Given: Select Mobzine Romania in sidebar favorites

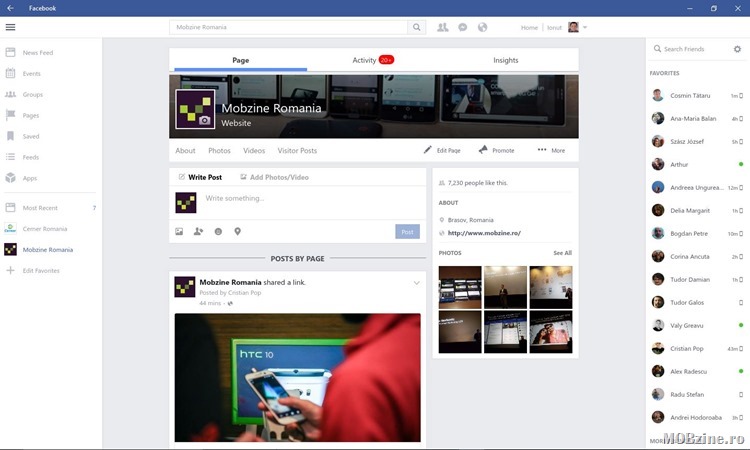Looking at the screenshot, I should [x=50, y=250].
